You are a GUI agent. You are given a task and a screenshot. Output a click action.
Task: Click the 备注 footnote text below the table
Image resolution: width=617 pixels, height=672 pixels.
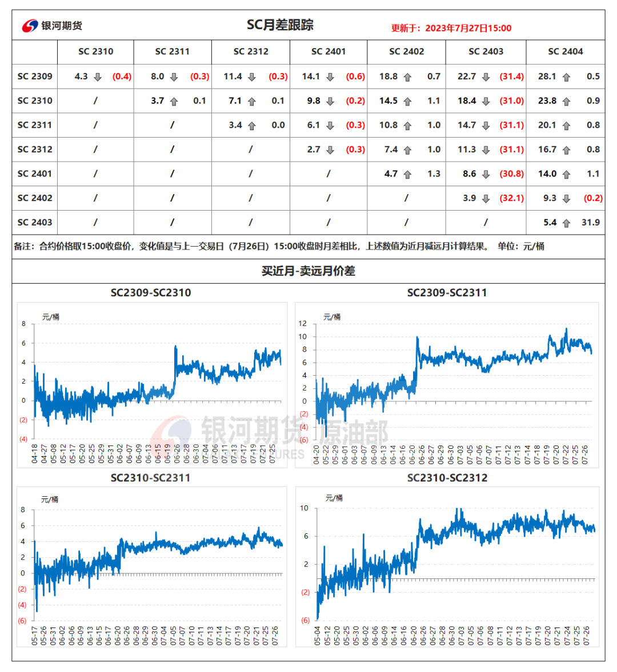click(279, 247)
